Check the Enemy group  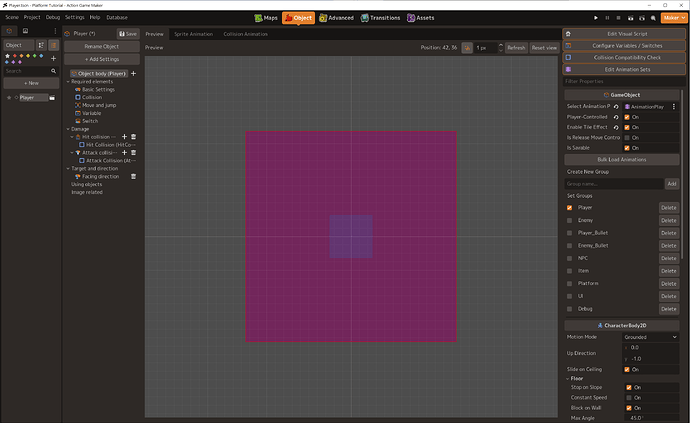pyautogui.click(x=569, y=221)
